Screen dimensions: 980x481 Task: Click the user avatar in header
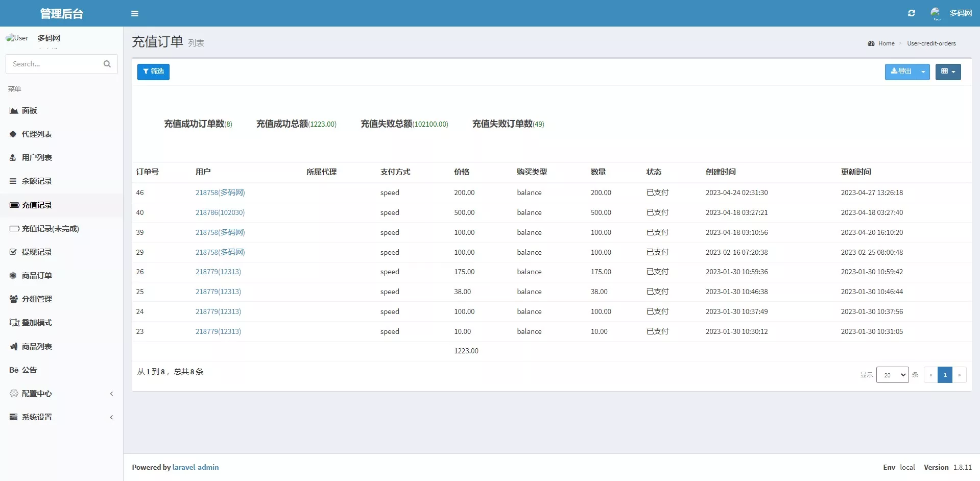tap(936, 13)
